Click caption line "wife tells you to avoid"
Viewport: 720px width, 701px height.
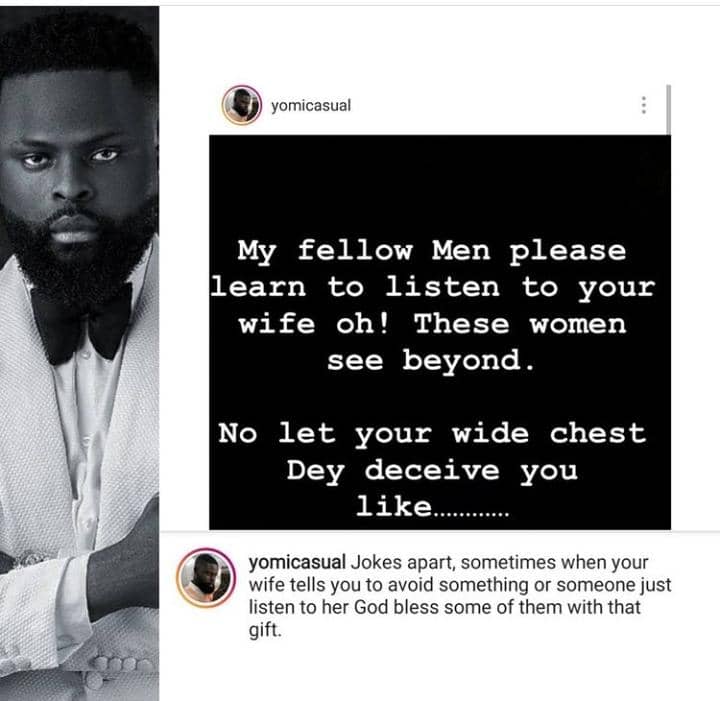point(460,585)
